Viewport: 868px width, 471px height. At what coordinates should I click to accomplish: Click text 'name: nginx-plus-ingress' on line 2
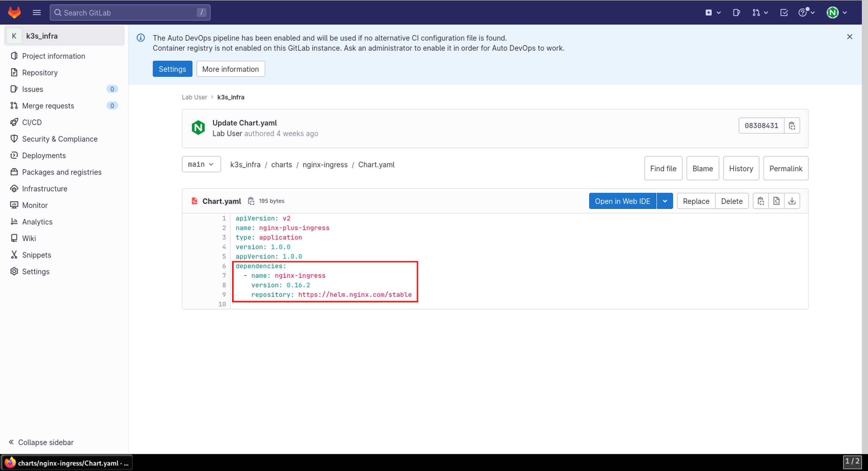(x=282, y=228)
